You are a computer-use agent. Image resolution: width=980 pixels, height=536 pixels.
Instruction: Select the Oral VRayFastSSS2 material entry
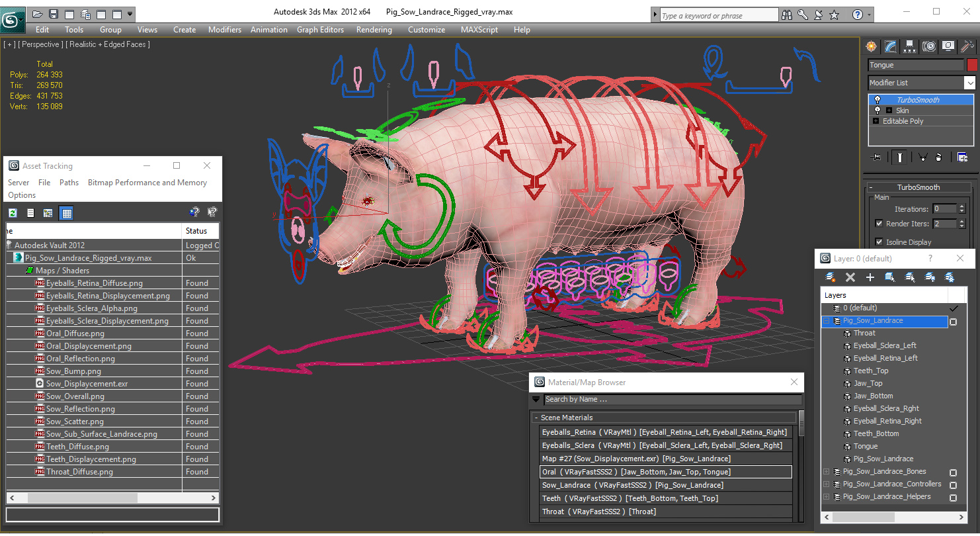pyautogui.click(x=665, y=472)
